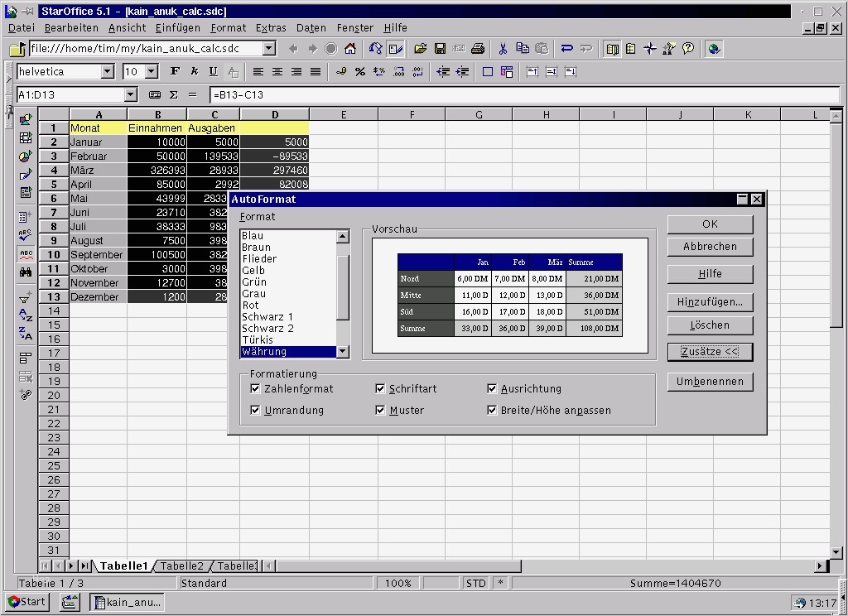Uncheck the Zahlenformat checkbox
The height and width of the screenshot is (616, 848).
(255, 389)
